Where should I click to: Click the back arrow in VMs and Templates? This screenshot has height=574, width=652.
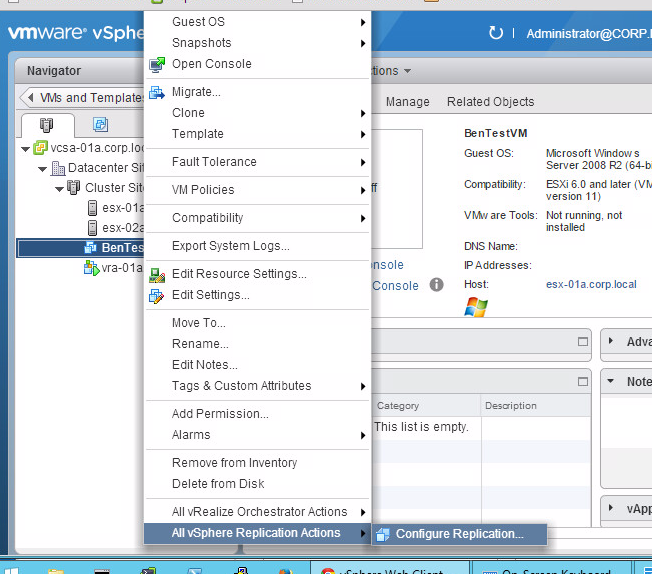[x=30, y=98]
